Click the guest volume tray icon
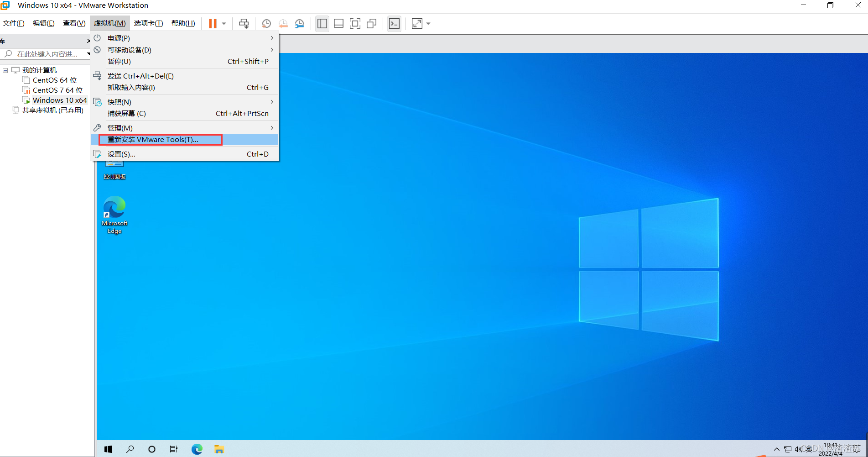Screen dimensions: 868x457 click(x=798, y=449)
